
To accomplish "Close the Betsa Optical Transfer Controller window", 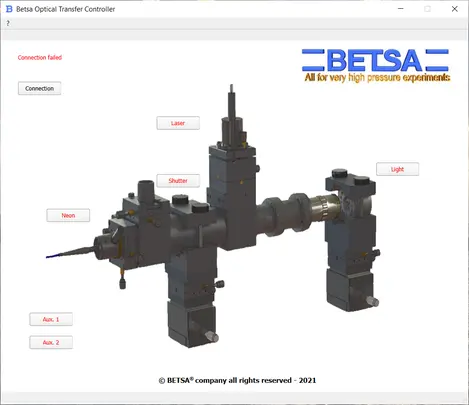I will (x=454, y=9).
